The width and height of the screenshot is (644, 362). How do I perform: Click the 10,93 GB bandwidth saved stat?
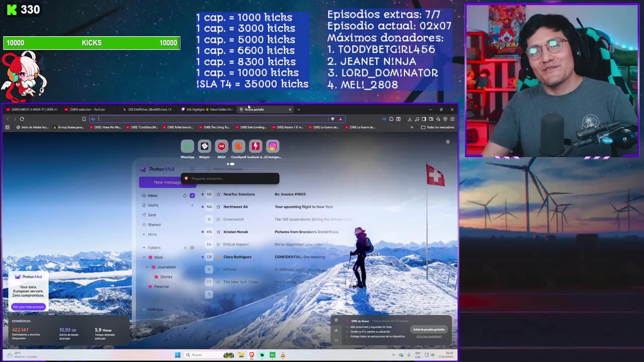pos(67,330)
